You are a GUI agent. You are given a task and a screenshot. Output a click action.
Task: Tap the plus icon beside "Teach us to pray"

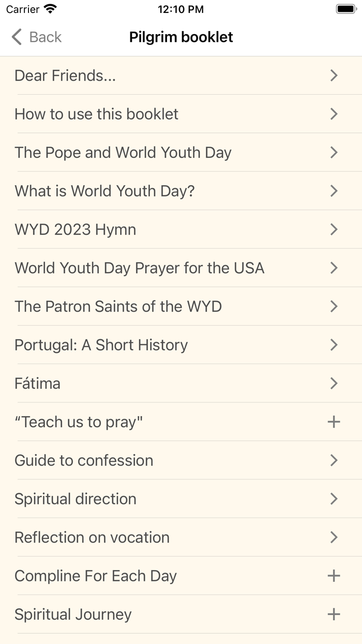coord(334,421)
